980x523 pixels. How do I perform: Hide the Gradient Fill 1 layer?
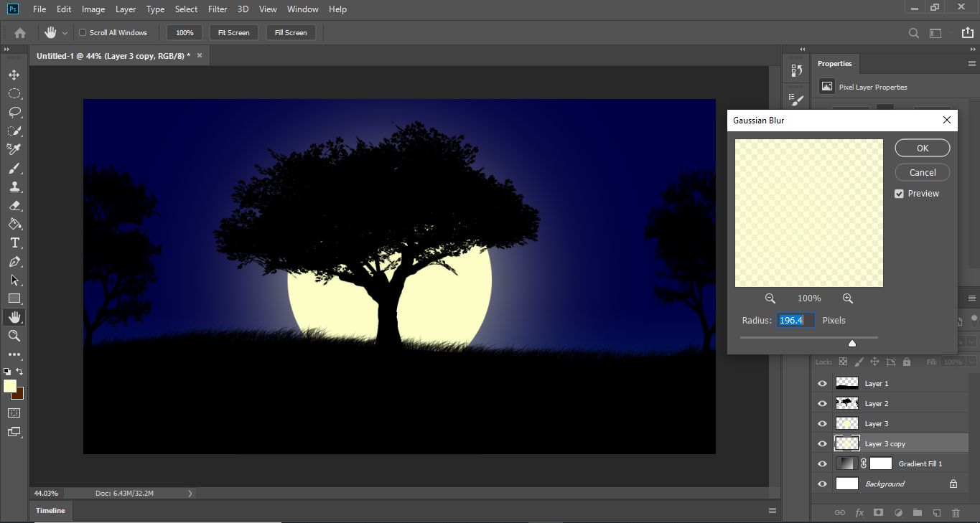(822, 464)
